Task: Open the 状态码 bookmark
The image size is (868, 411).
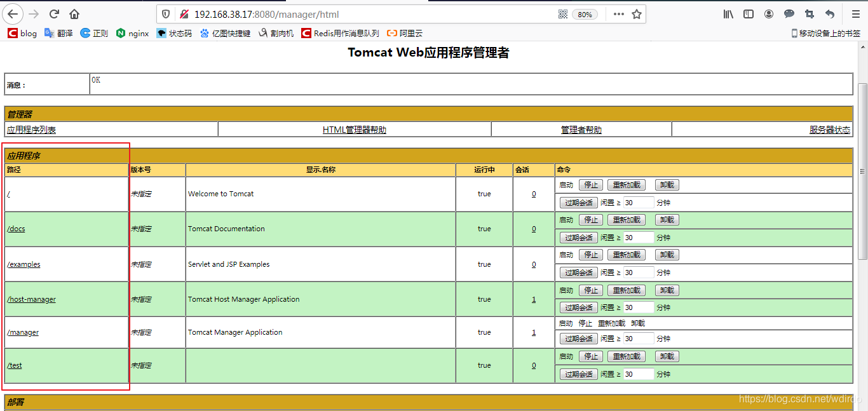Action: (174, 33)
